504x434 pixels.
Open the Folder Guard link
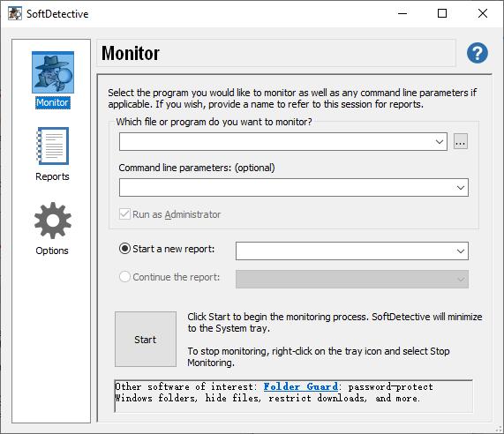[x=300, y=386]
